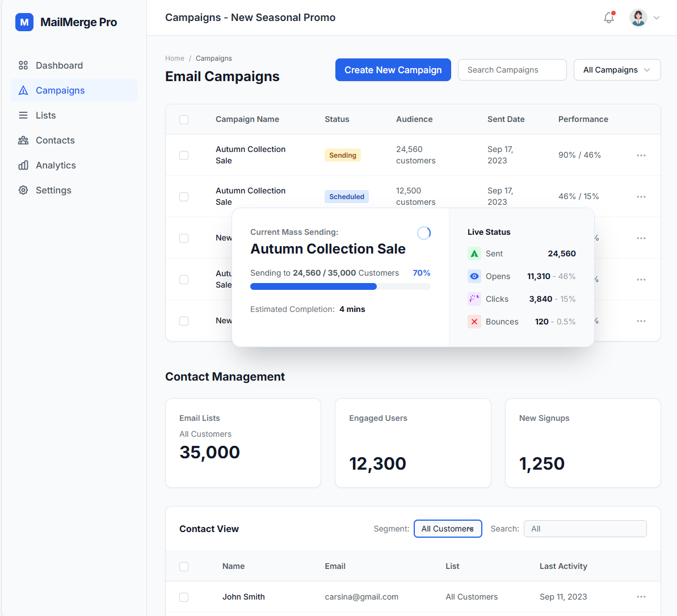Open Settings via the gear icon
The height and width of the screenshot is (616, 677).
click(x=23, y=190)
